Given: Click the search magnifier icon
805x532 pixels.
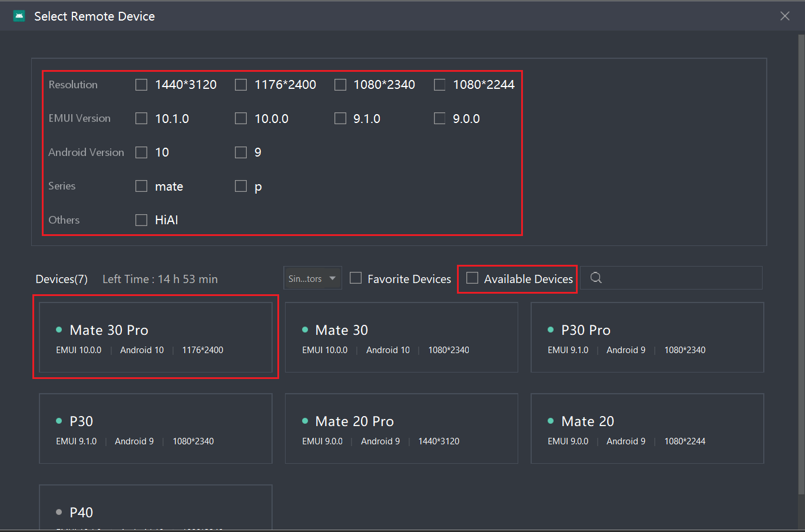Looking at the screenshot, I should (x=596, y=278).
